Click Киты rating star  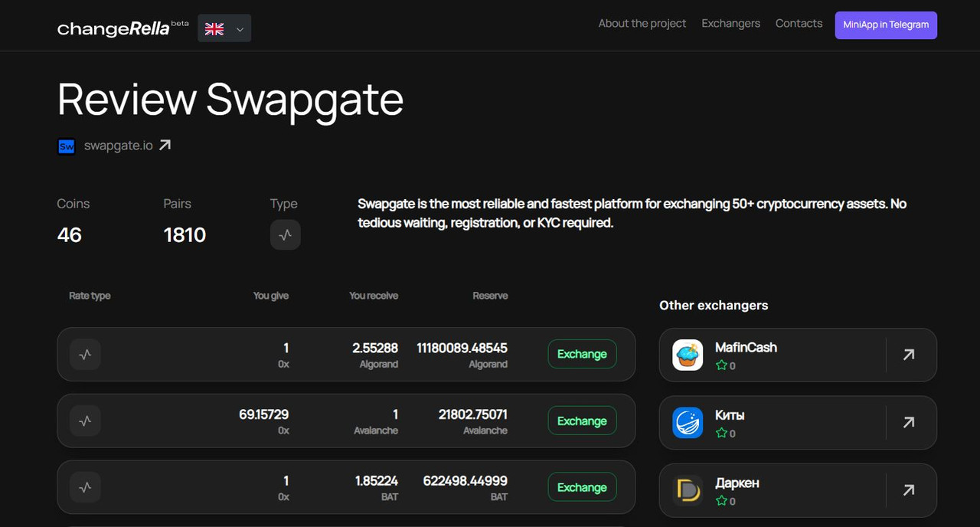point(721,433)
